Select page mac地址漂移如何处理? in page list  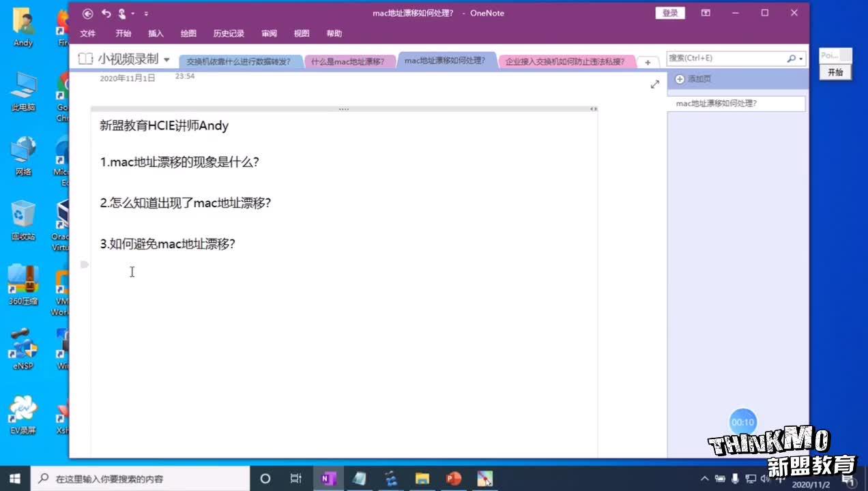click(x=736, y=104)
